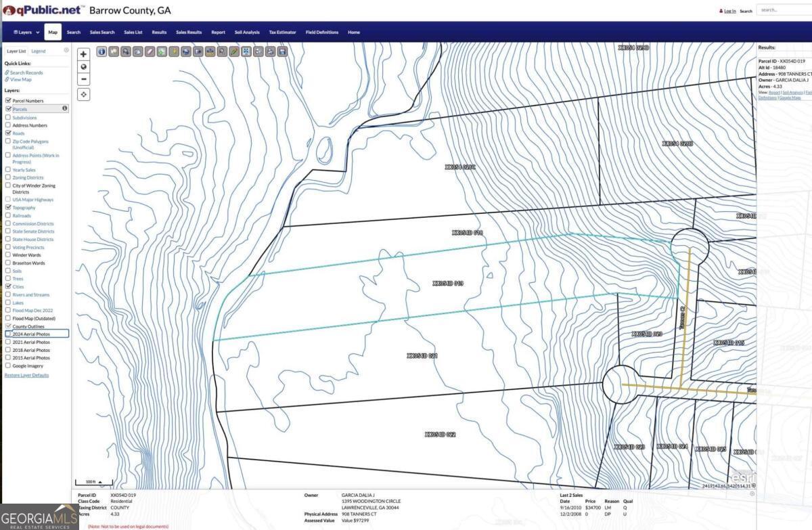The height and width of the screenshot is (530, 812).
Task: Click the globe default-extent button
Action: pos(84,66)
